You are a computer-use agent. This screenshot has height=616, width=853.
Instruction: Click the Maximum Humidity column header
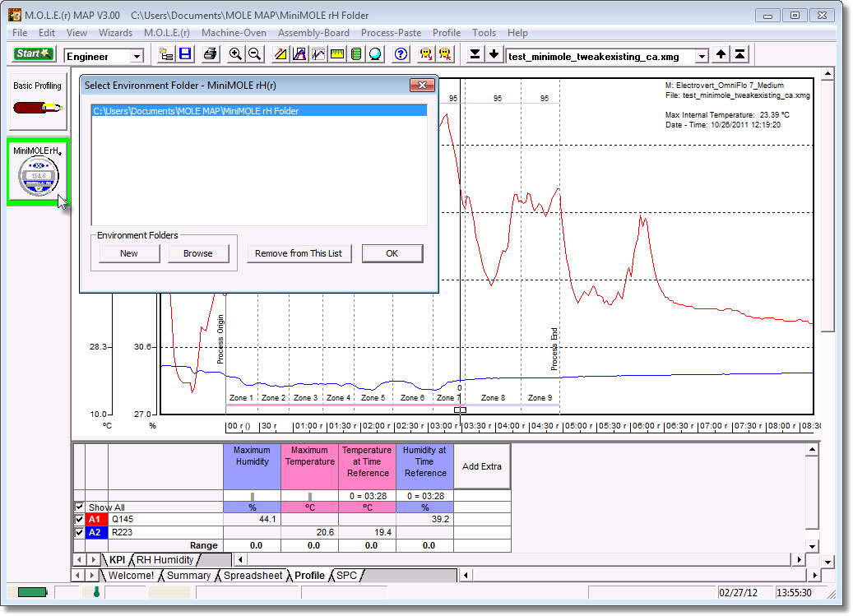(252, 467)
